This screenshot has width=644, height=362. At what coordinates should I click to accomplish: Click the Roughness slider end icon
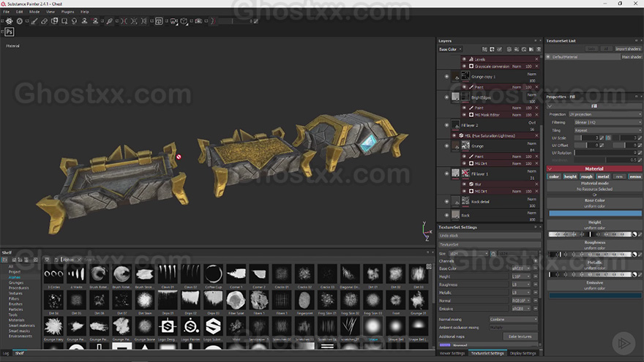pyautogui.click(x=634, y=254)
